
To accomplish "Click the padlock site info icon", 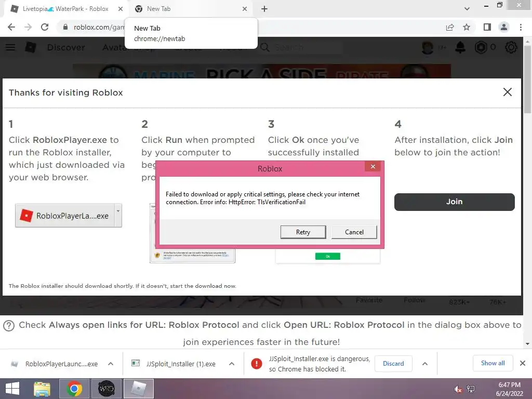I will [x=65, y=27].
